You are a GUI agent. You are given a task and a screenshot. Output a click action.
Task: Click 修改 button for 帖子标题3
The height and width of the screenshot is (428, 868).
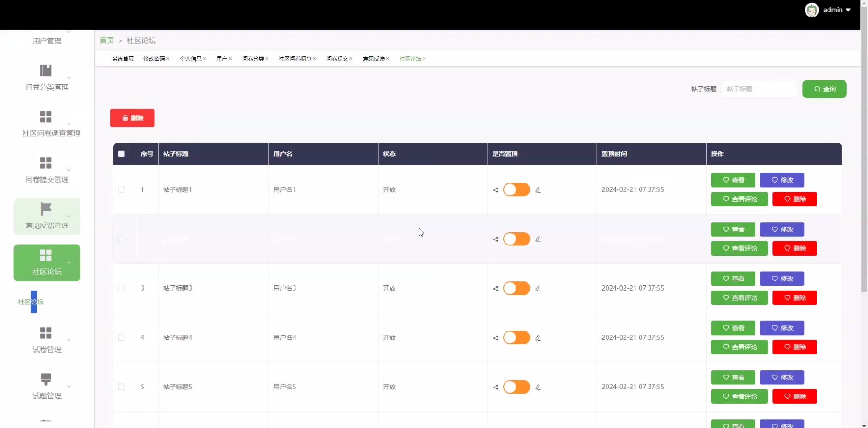click(x=782, y=279)
